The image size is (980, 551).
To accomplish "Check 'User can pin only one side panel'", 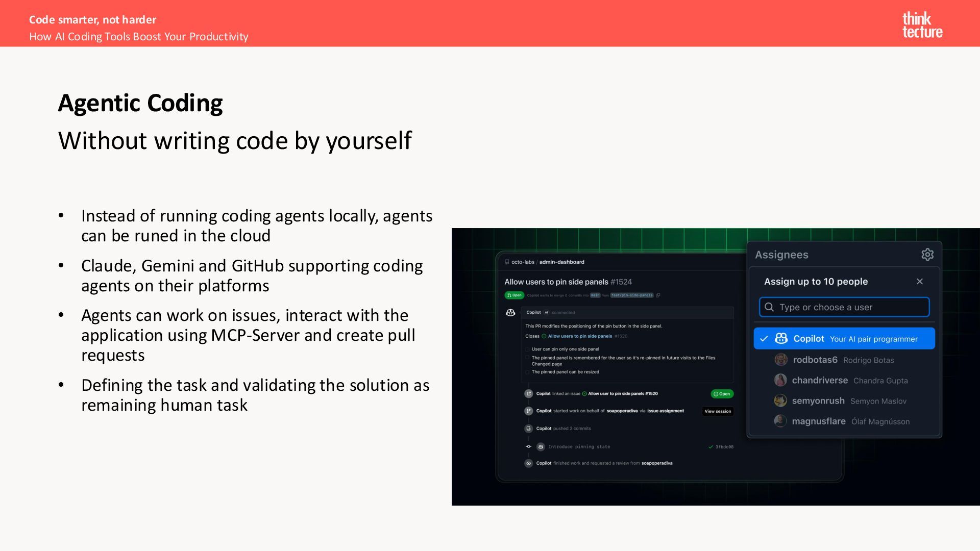I will pyautogui.click(x=527, y=349).
